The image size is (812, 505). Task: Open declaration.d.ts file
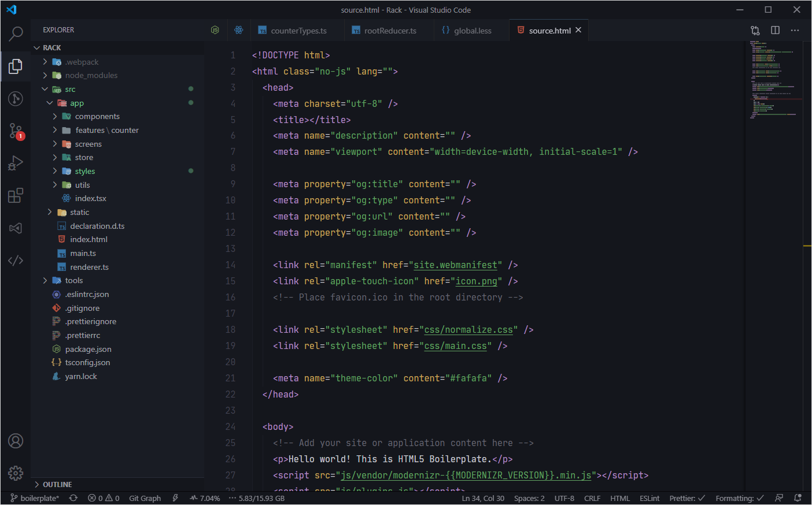(119, 226)
